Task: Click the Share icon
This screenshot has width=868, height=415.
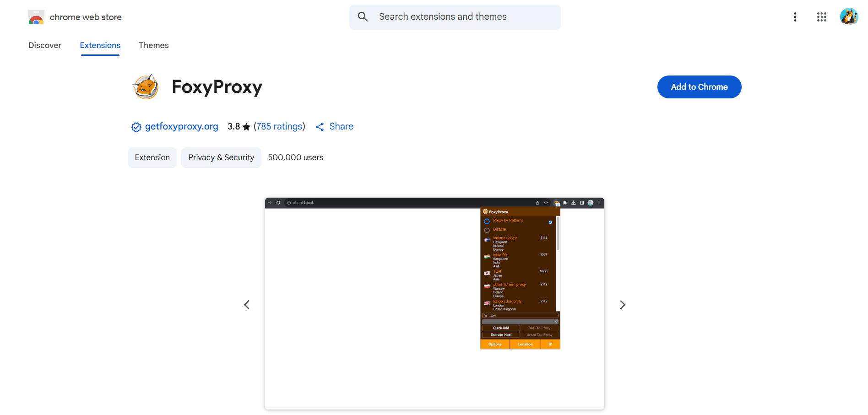Action: pos(320,127)
